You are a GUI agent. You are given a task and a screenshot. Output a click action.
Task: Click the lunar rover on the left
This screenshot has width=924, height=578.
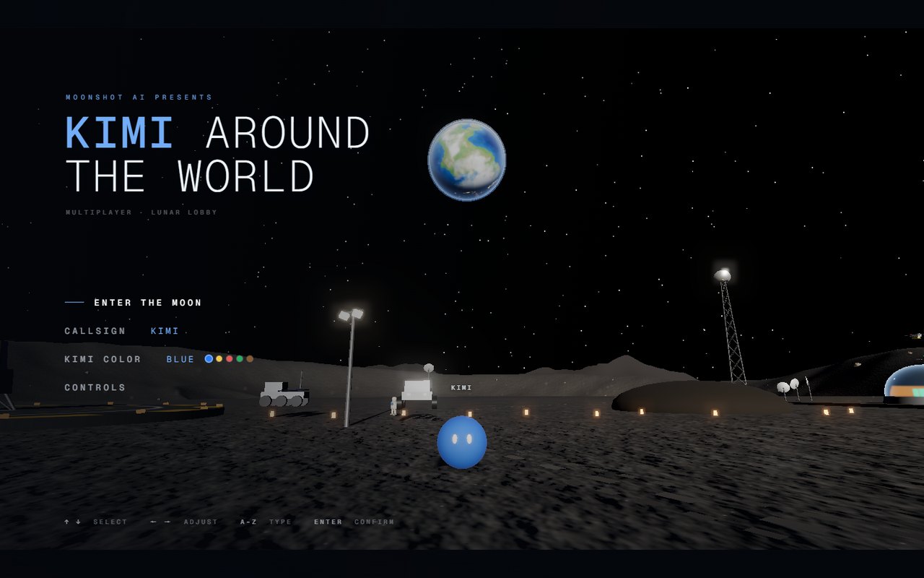[284, 394]
